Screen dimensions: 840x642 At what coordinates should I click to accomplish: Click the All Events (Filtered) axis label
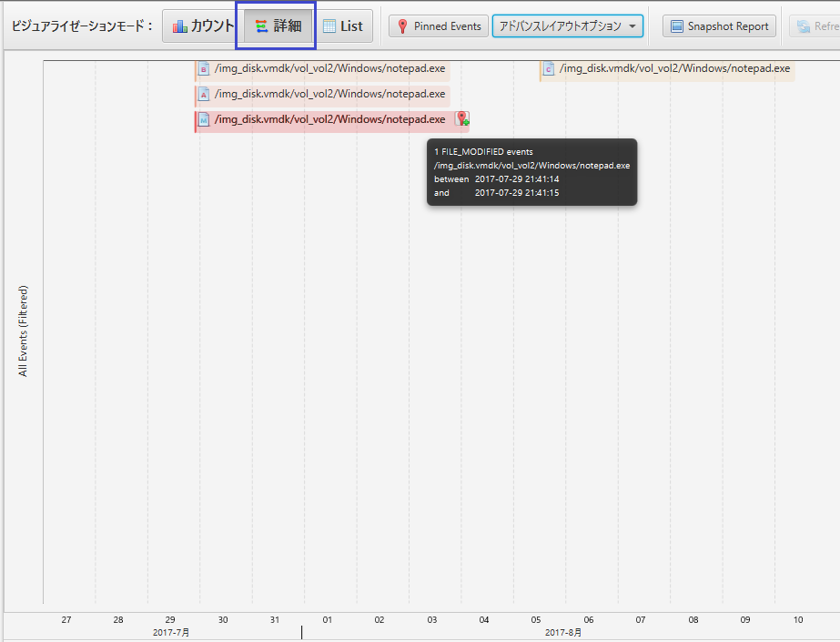(23, 331)
